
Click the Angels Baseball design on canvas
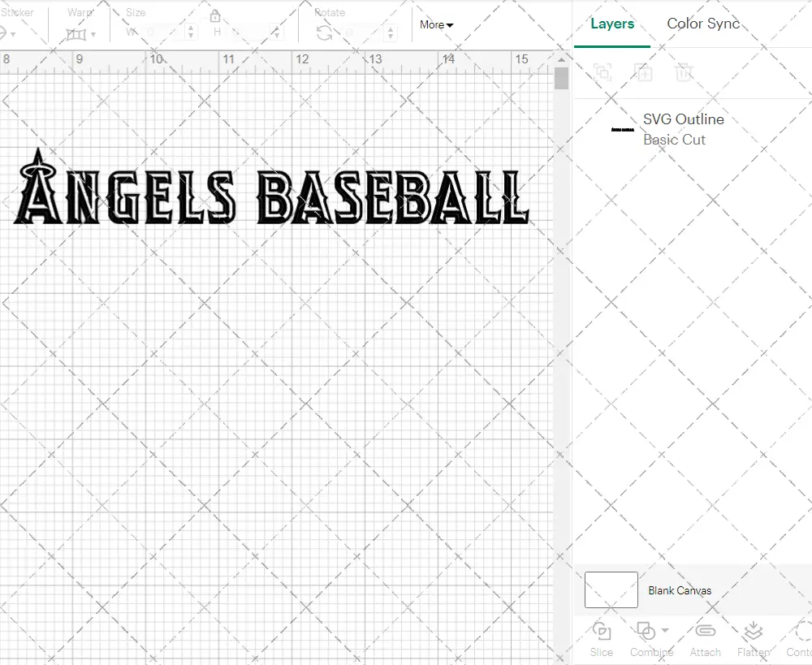271,192
